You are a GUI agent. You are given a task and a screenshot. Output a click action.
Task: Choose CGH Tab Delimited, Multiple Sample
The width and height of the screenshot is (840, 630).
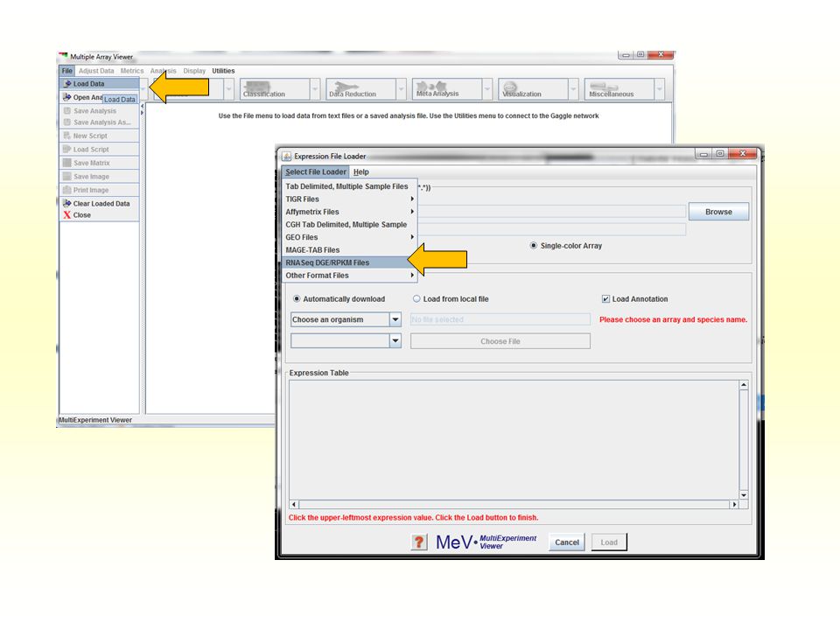tap(349, 225)
